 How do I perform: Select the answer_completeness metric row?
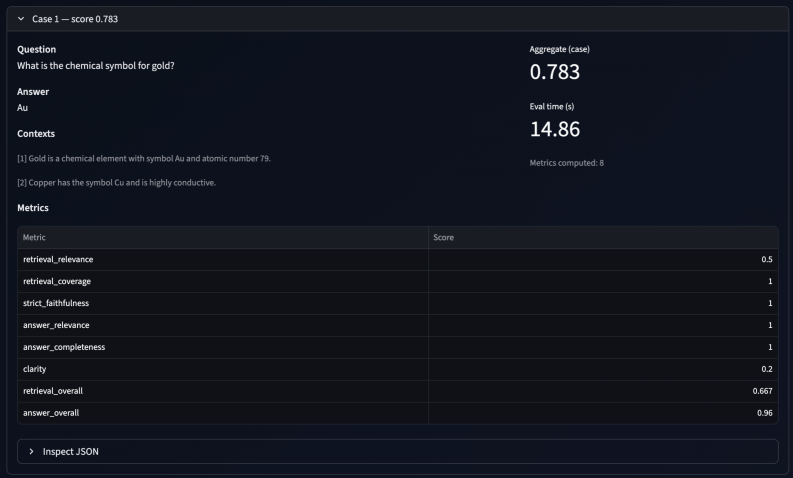pos(398,347)
